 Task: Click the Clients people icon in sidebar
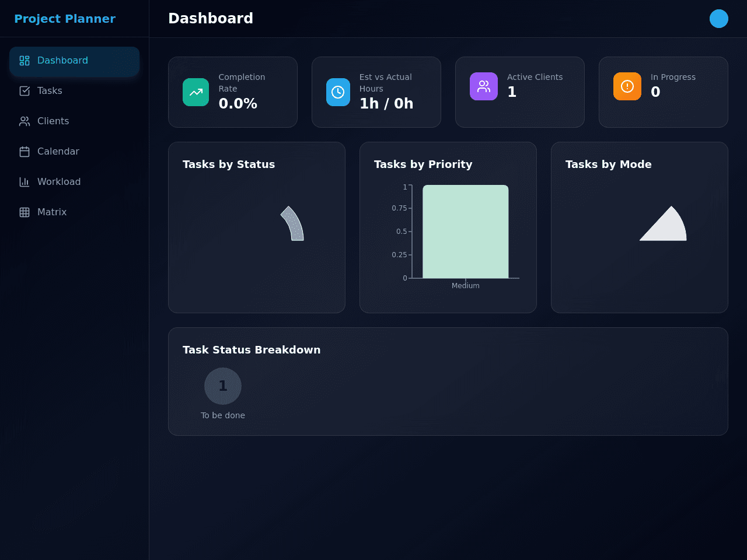[x=25, y=121]
